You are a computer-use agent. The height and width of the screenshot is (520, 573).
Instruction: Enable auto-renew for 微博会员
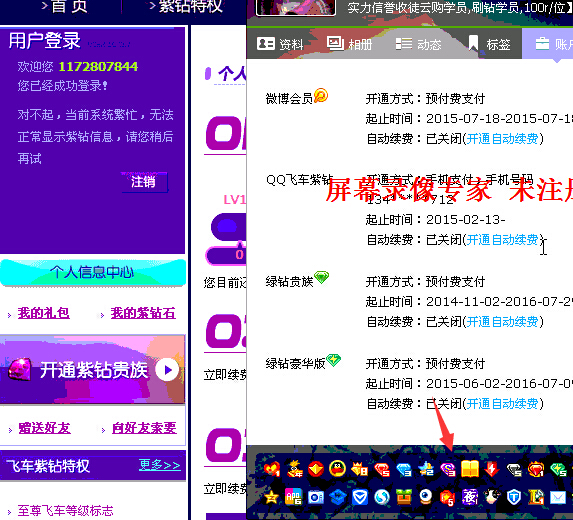502,139
